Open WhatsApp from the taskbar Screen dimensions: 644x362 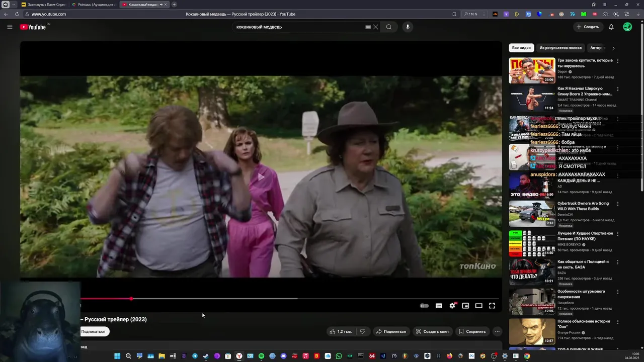pyautogui.click(x=339, y=356)
